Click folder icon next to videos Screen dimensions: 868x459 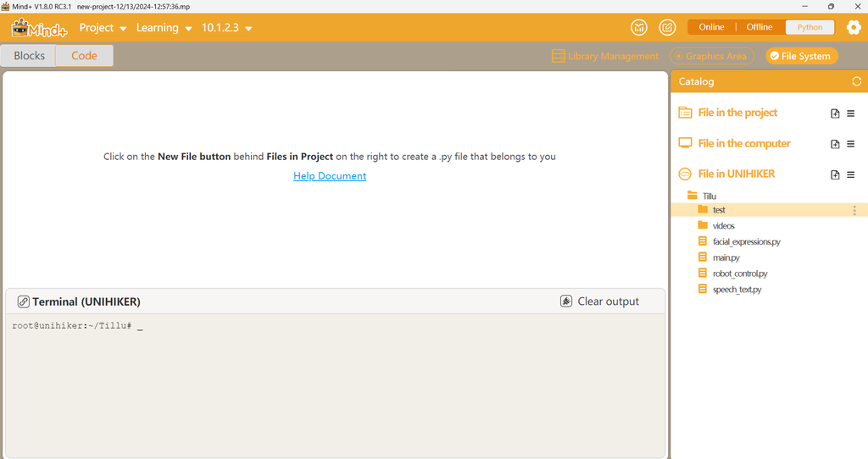[x=703, y=225]
